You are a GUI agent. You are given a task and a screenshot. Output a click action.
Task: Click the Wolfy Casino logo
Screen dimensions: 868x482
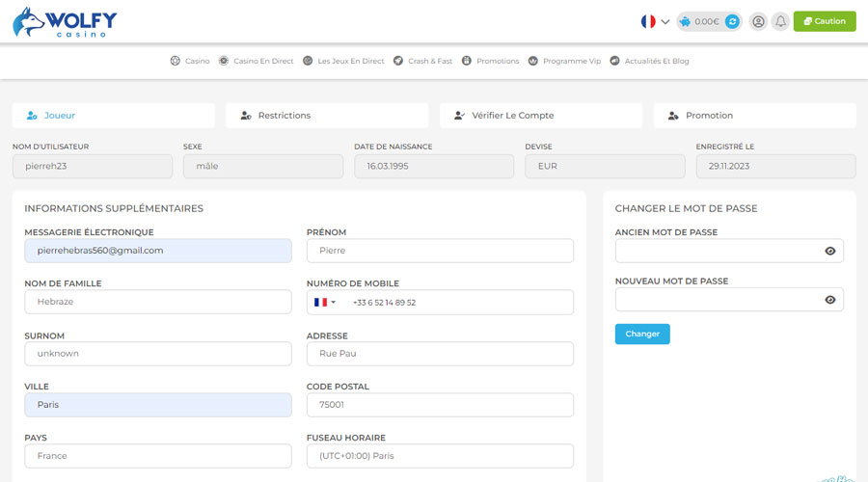65,22
